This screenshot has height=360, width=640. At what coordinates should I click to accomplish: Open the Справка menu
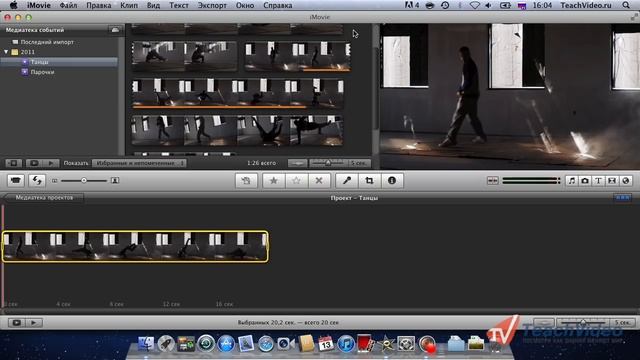pos(278,5)
